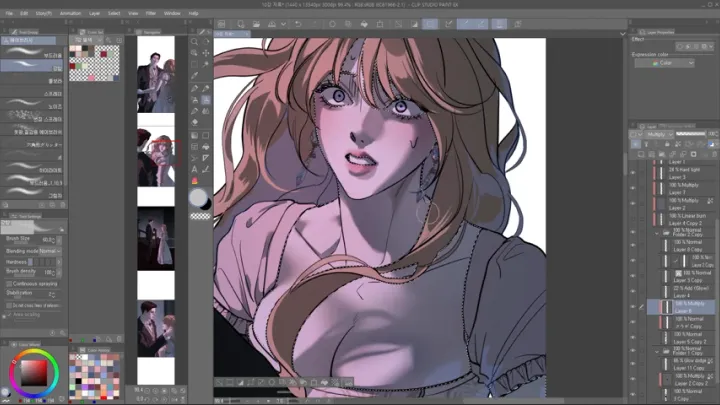Select the Tool Settings tab
This screenshot has width=720, height=405.
click(x=26, y=216)
